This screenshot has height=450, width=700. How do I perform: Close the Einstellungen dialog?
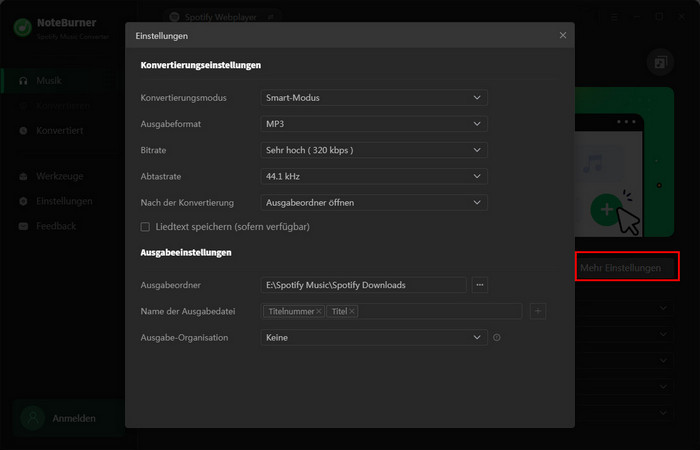(x=563, y=36)
